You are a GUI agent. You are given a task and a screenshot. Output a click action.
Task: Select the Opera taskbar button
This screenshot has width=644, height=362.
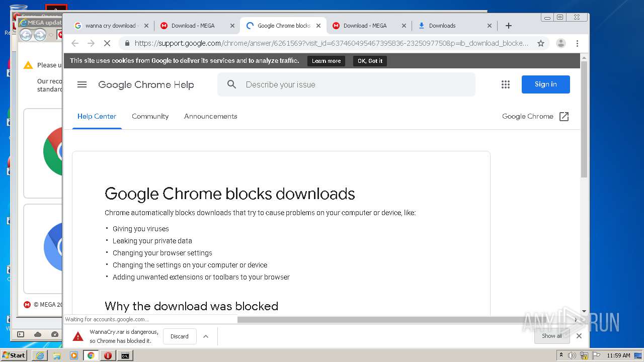point(108,355)
